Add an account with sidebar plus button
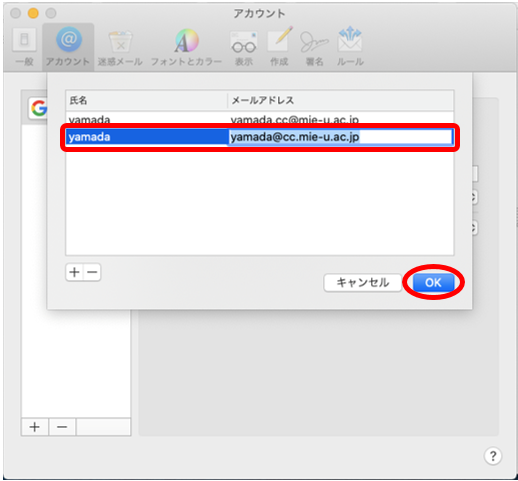The image size is (518, 481). pyautogui.click(x=35, y=427)
